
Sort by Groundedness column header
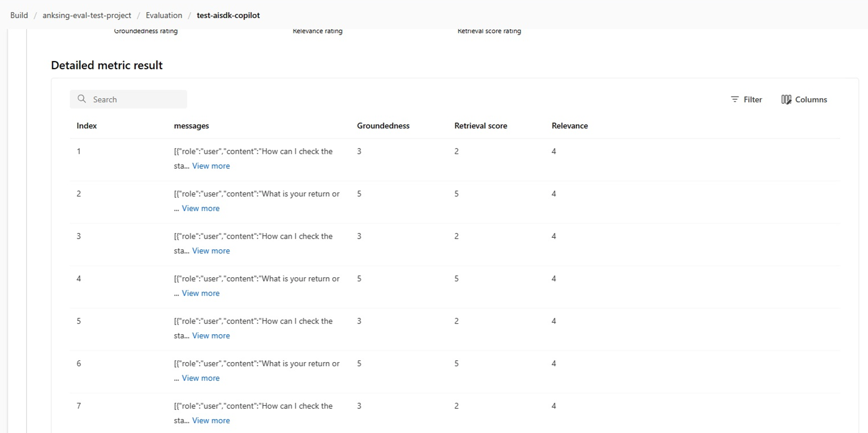[383, 126]
